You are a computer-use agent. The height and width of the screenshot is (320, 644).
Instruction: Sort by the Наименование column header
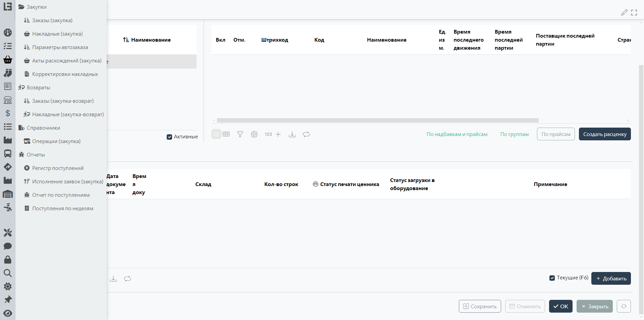click(x=151, y=40)
